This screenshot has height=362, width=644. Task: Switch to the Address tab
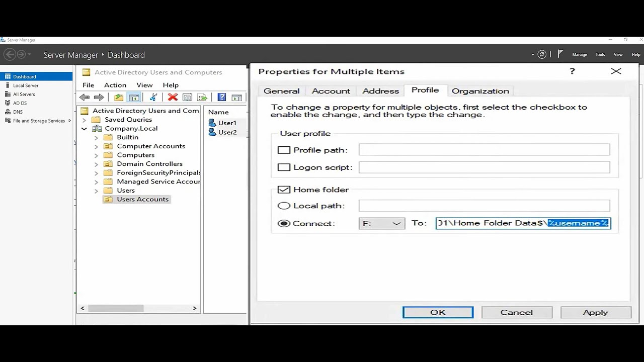[x=380, y=91]
